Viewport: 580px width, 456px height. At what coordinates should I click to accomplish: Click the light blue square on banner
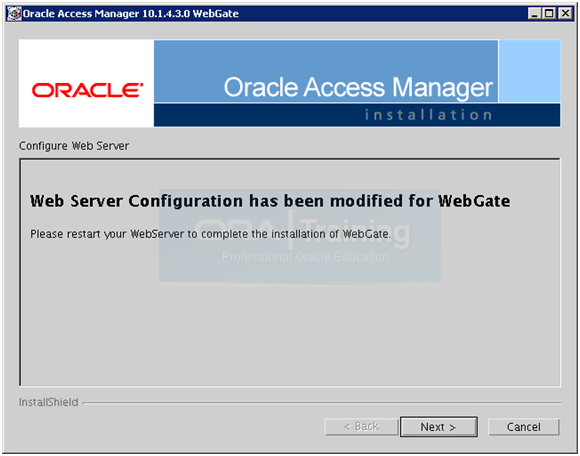point(529,71)
